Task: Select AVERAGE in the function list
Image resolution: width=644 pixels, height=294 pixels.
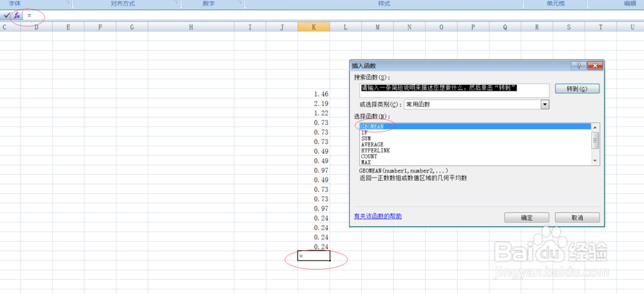Action: 475,145
